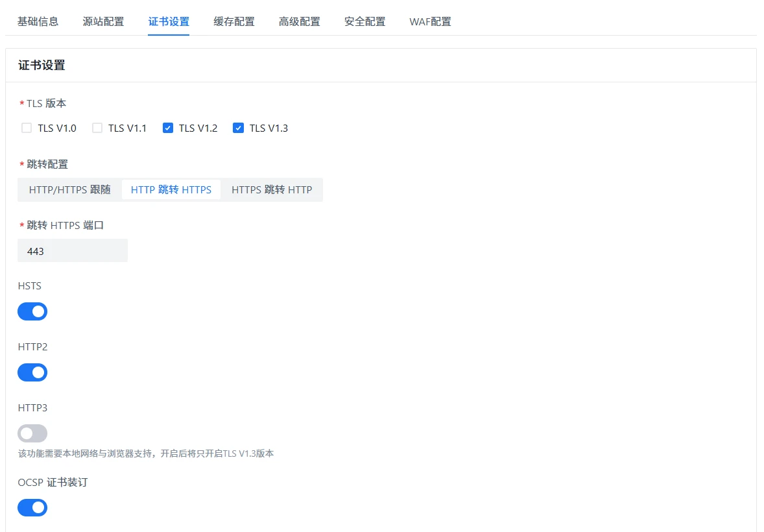
Task: Open the 基础信息 tab
Action: (x=38, y=21)
